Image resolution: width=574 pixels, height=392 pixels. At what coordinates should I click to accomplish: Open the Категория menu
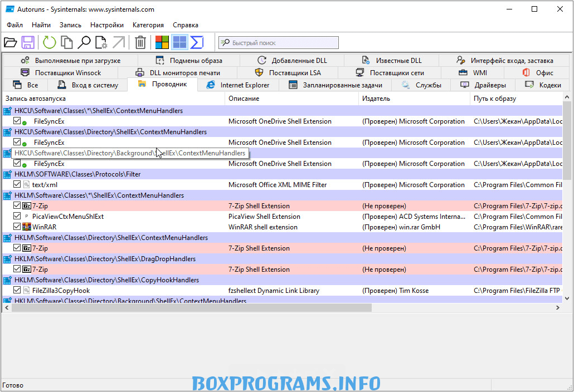148,25
